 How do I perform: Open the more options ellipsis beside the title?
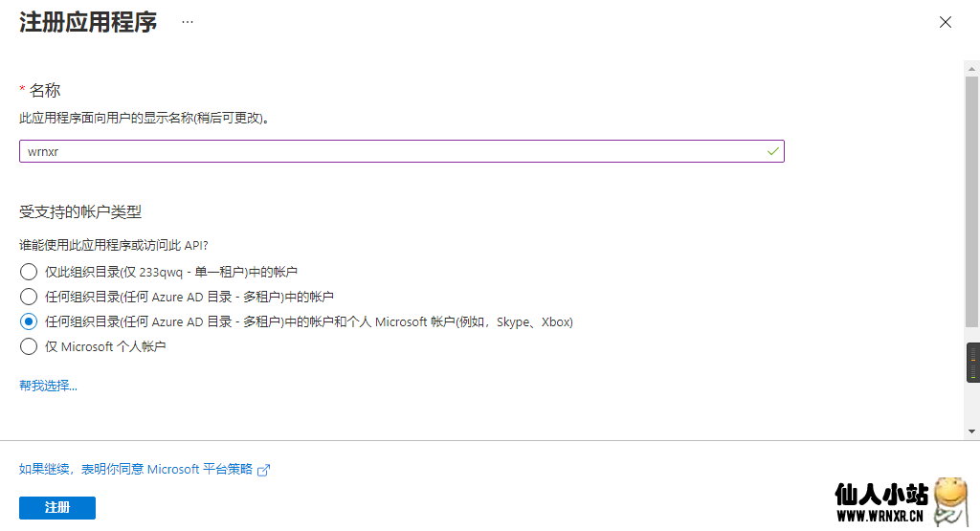click(x=188, y=22)
